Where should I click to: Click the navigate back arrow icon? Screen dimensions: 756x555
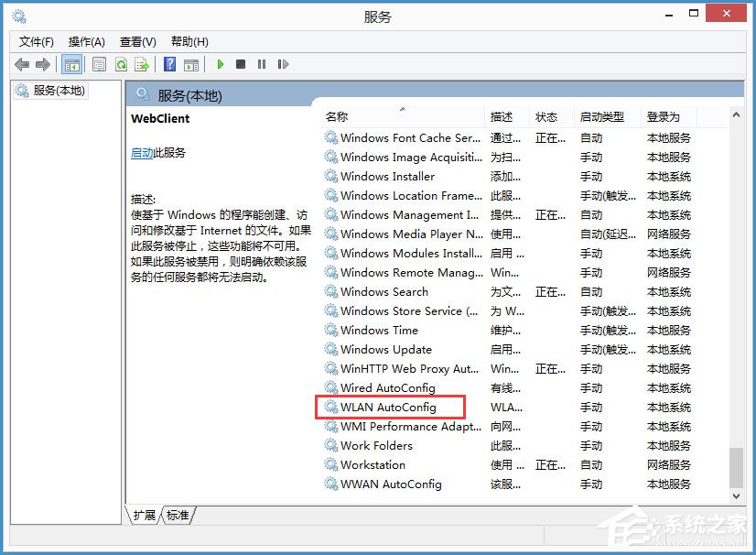click(x=22, y=64)
